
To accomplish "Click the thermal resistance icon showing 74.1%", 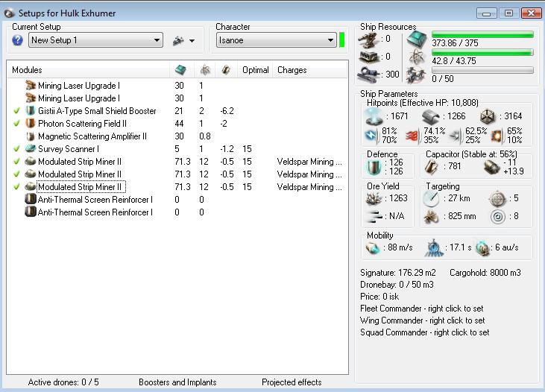I will [x=412, y=136].
